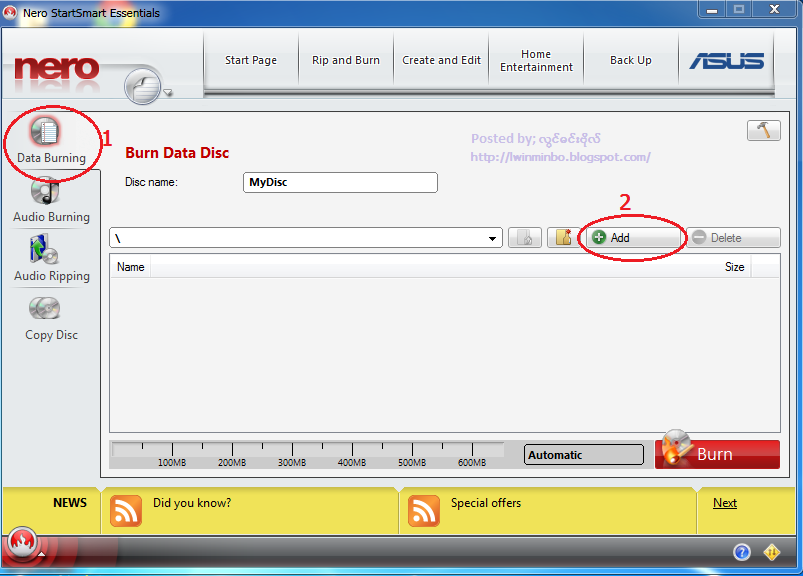
Task: Click the Nero round document launcher icon
Action: 142,87
